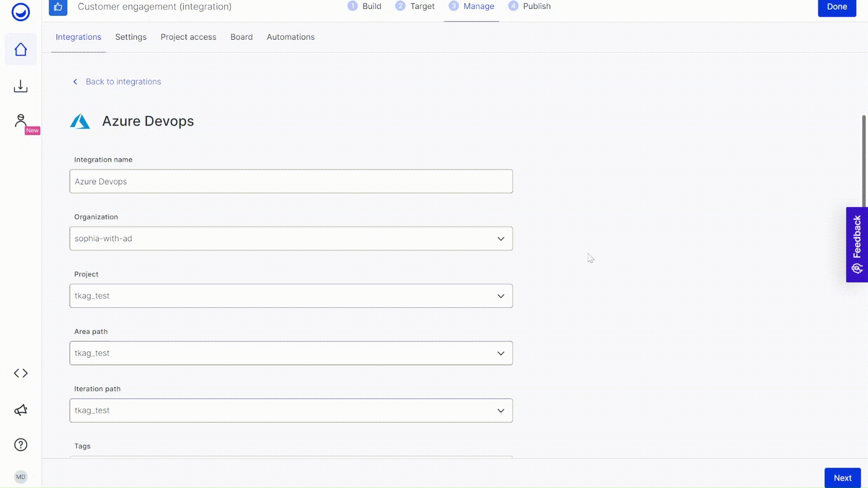Expand the Organization dropdown
Viewport: 868px width, 488px height.
pyautogui.click(x=291, y=239)
